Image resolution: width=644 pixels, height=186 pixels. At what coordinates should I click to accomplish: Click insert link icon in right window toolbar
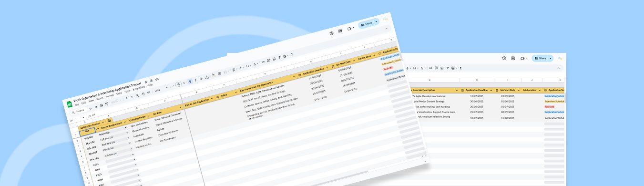pos(430,68)
